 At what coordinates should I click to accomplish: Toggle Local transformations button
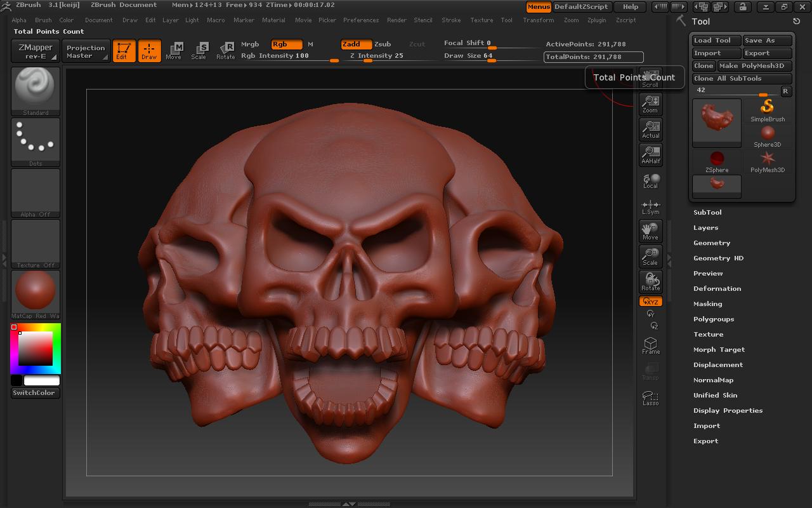(x=650, y=181)
